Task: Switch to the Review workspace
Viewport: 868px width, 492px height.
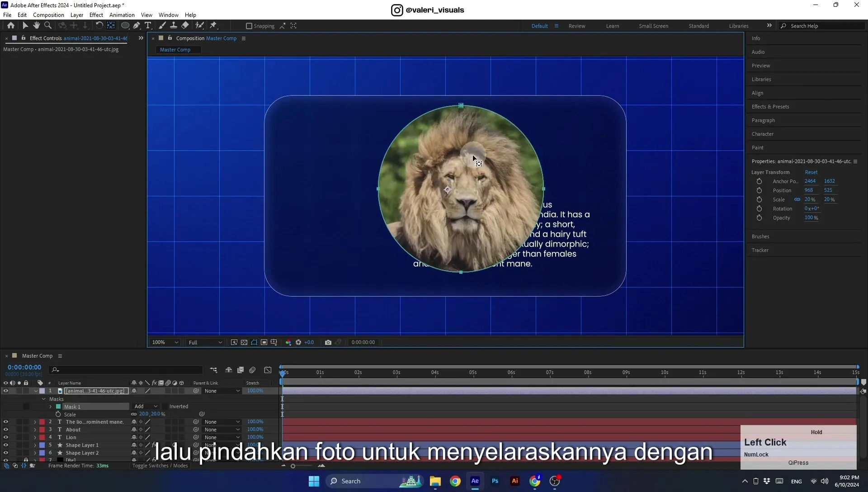Action: coord(576,26)
